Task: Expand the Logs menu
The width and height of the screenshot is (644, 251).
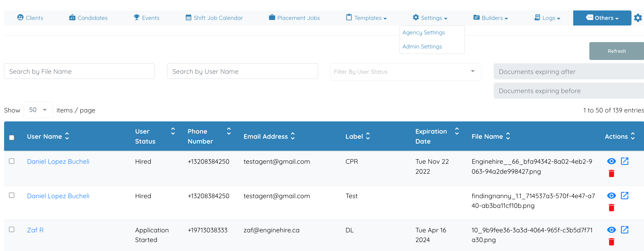Action: coord(547,18)
